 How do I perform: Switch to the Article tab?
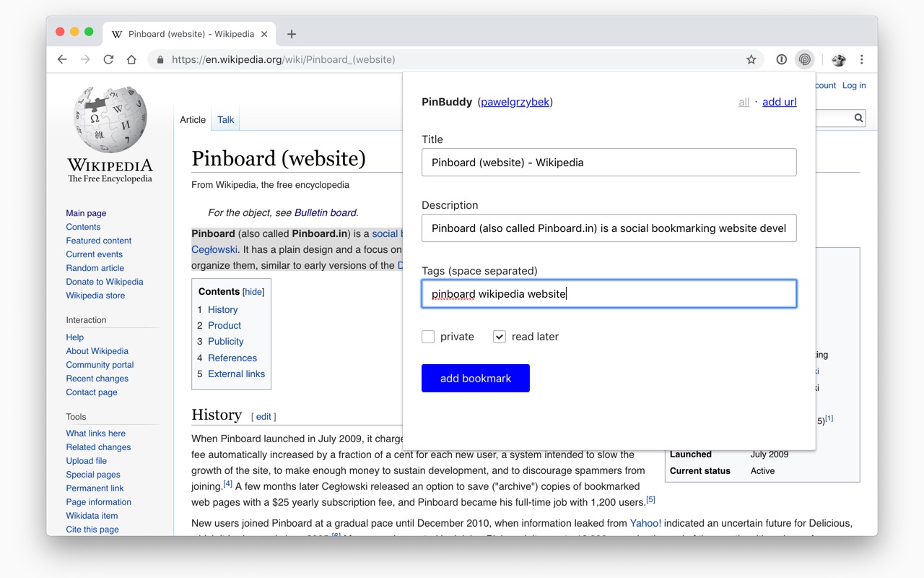pos(193,120)
